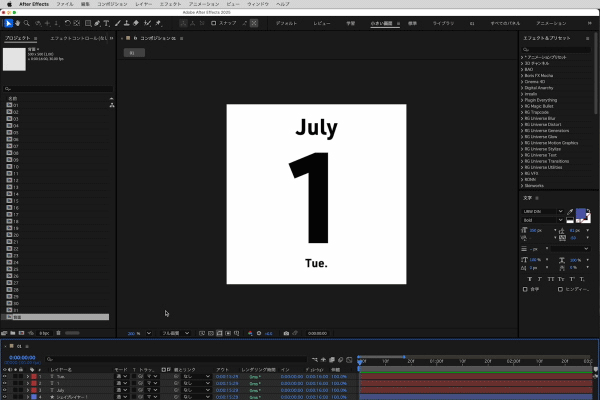This screenshot has width=600, height=400.
Task: Hide the シェイプレイヤー 1 layer eye icon
Action: click(x=5, y=397)
